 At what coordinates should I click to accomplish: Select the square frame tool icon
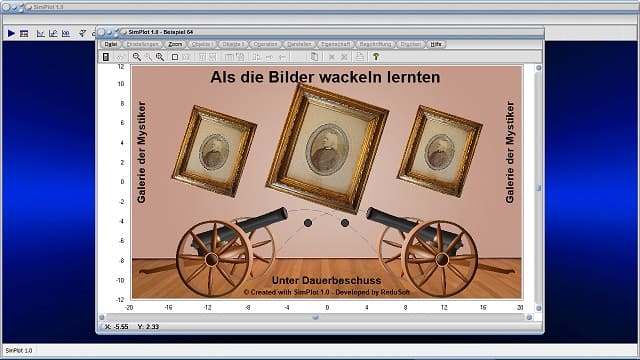175,57
